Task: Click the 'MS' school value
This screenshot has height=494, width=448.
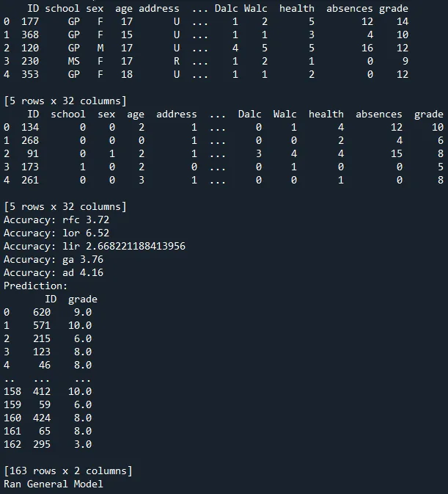Action: click(74, 61)
